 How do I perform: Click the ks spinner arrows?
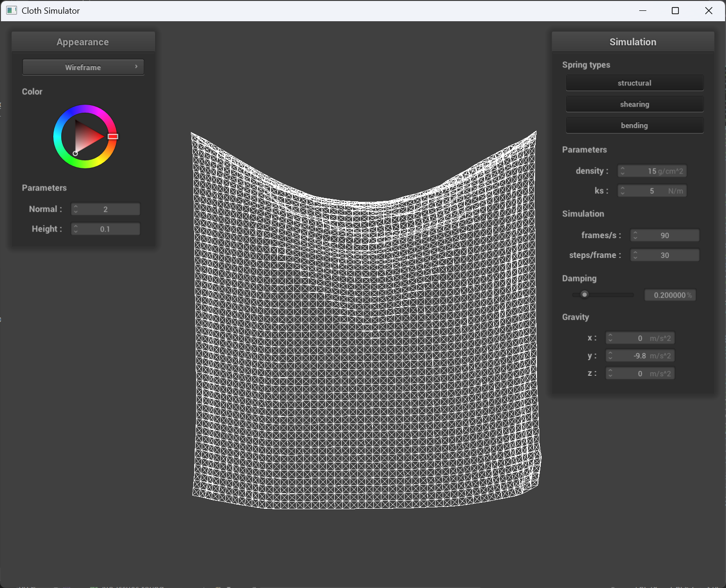[623, 190]
